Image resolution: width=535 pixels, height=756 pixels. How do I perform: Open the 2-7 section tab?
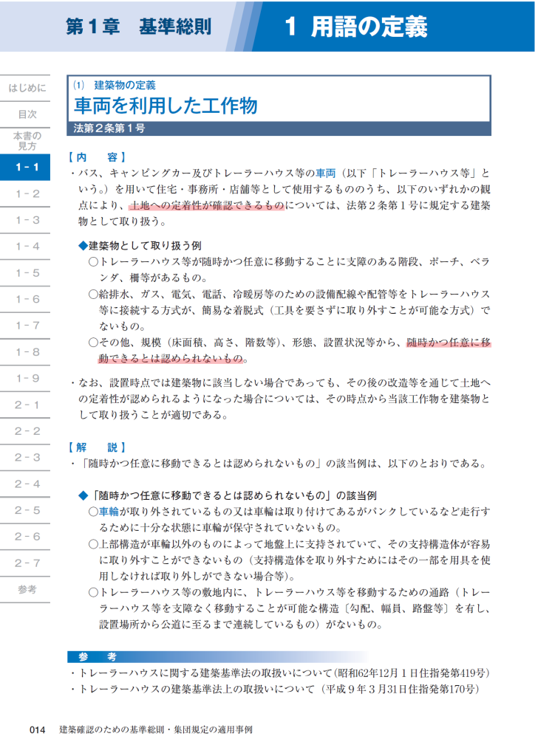click(x=26, y=563)
